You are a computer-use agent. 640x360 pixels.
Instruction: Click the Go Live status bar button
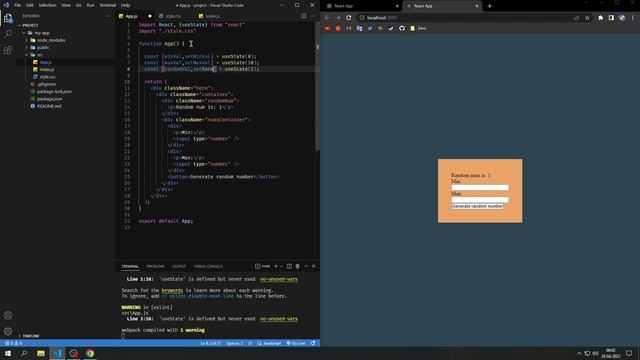tap(296, 343)
